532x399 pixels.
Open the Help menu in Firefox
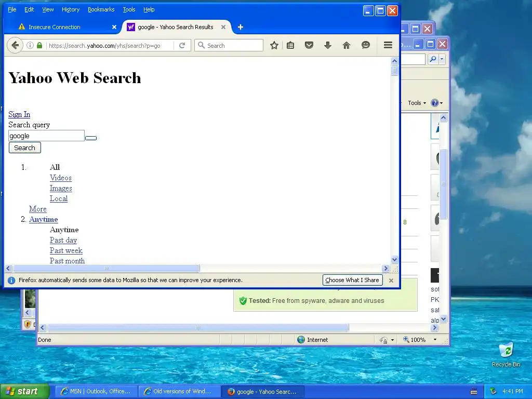tap(149, 9)
